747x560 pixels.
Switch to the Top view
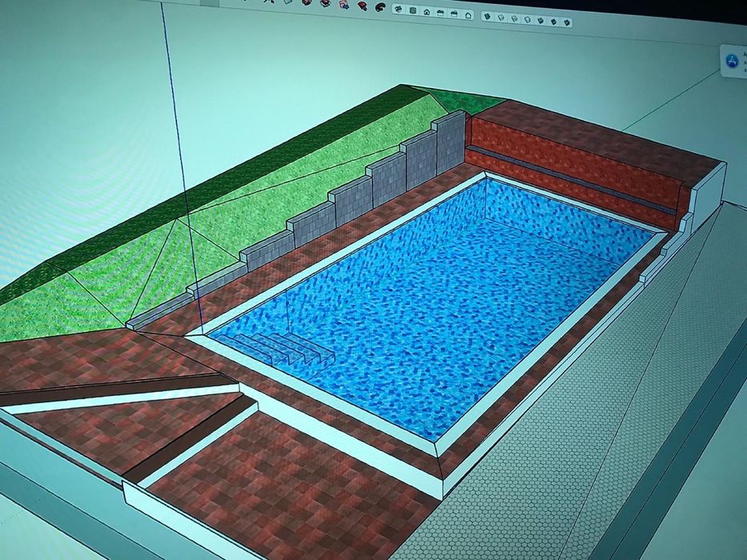413,10
